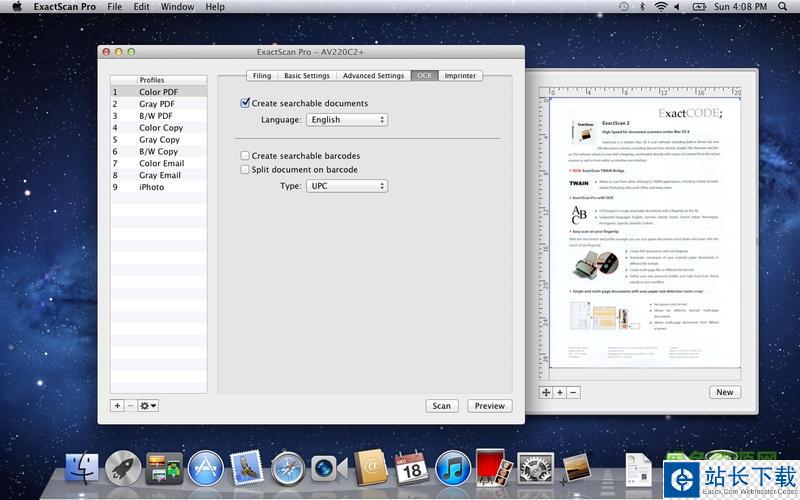800x500 pixels.
Task: Open Photo Booth from the Dock
Action: (494, 466)
